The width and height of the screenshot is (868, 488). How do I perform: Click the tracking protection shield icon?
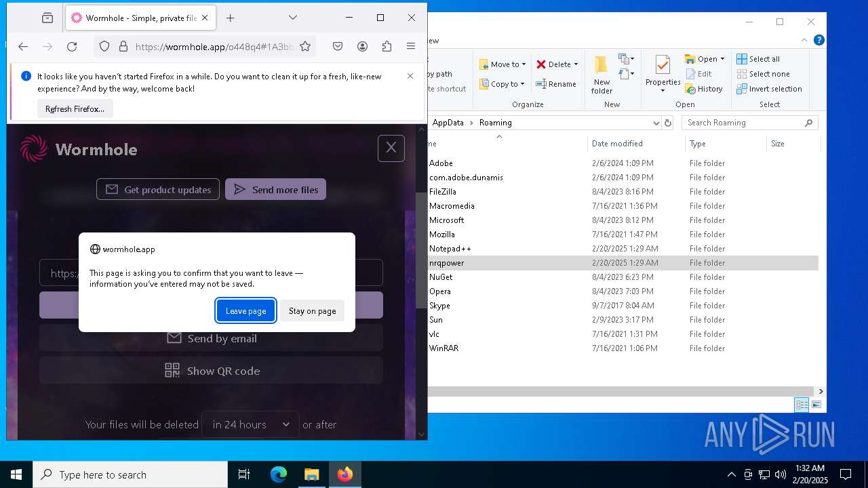pyautogui.click(x=104, y=46)
